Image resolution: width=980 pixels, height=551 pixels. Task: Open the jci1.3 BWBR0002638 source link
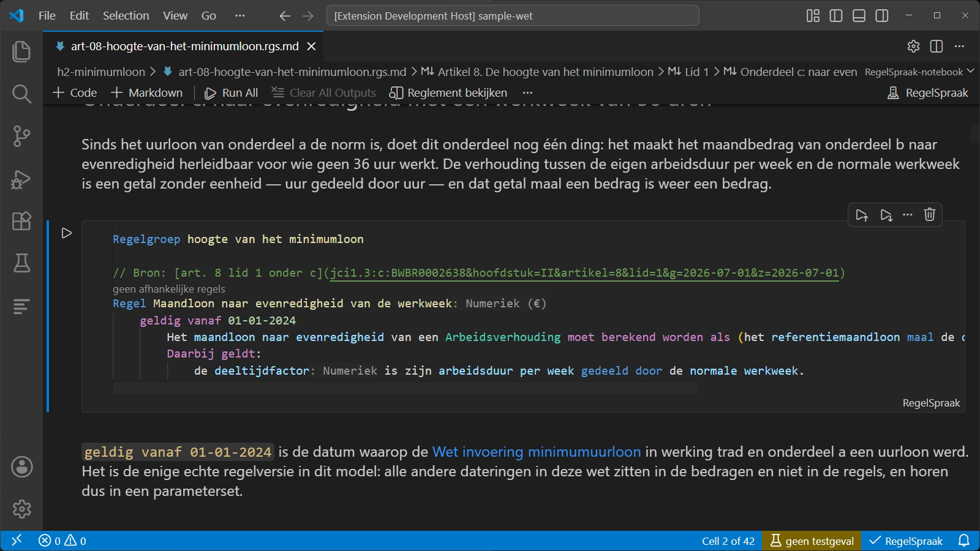click(x=584, y=273)
